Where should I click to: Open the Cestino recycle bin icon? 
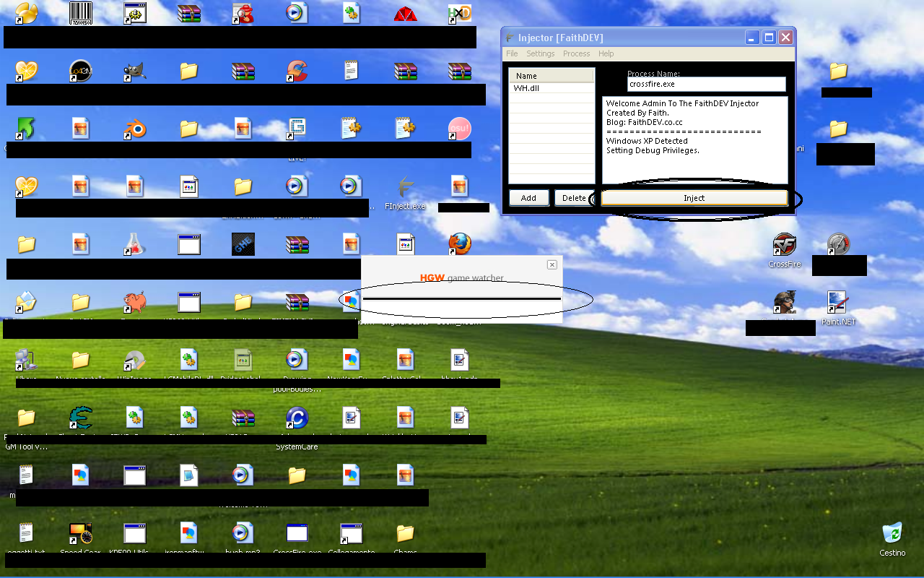point(892,534)
